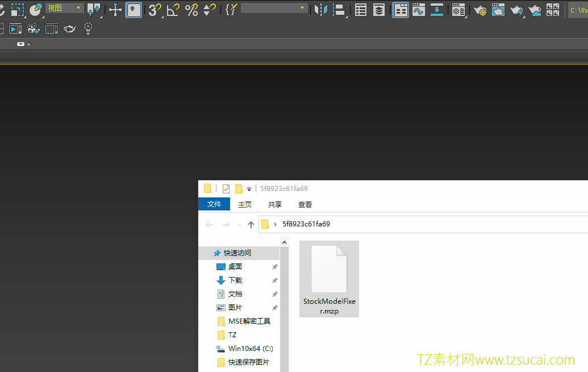Switch to the 查看 ribbon tab
Image resolution: width=588 pixels, height=372 pixels.
pyautogui.click(x=305, y=205)
